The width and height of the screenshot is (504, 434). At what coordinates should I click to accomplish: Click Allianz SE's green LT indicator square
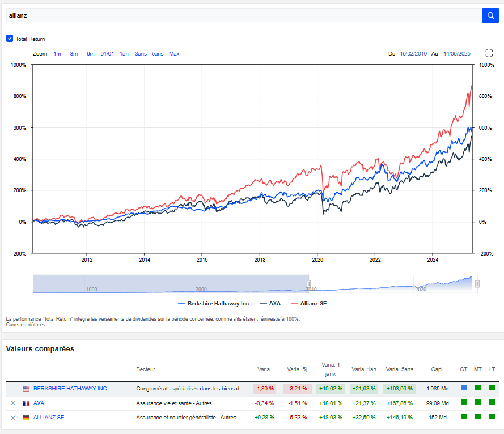tap(492, 416)
